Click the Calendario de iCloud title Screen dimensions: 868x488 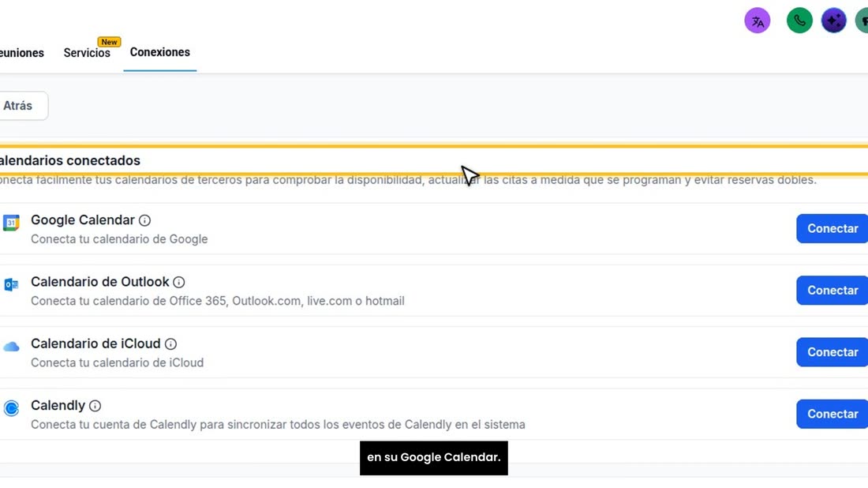95,343
